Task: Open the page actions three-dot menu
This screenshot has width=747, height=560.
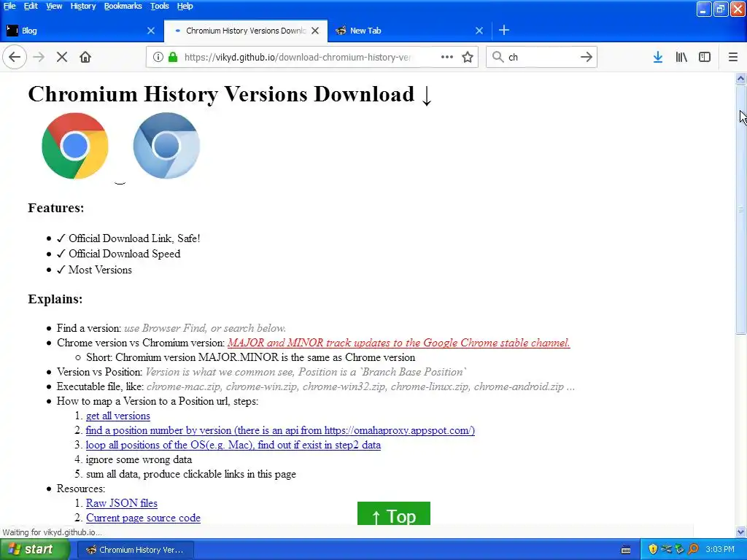Action: pos(447,57)
